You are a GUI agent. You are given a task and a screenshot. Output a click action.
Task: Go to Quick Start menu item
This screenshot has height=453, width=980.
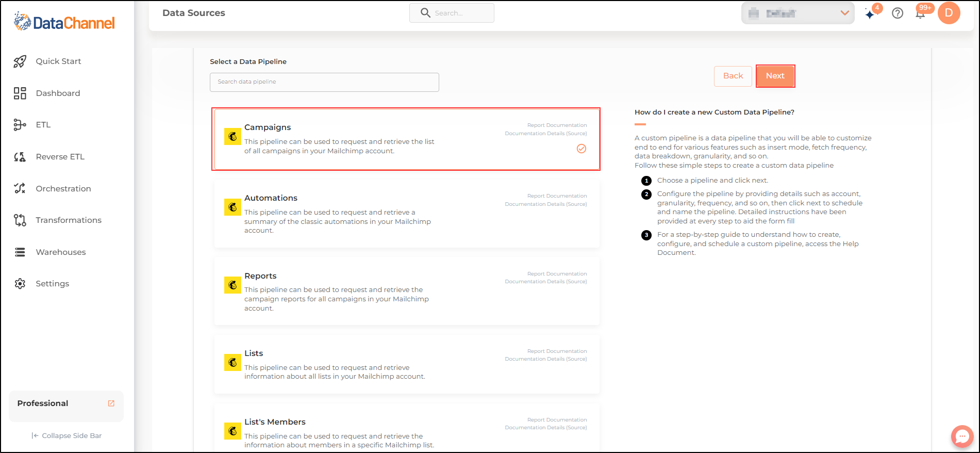58,61
